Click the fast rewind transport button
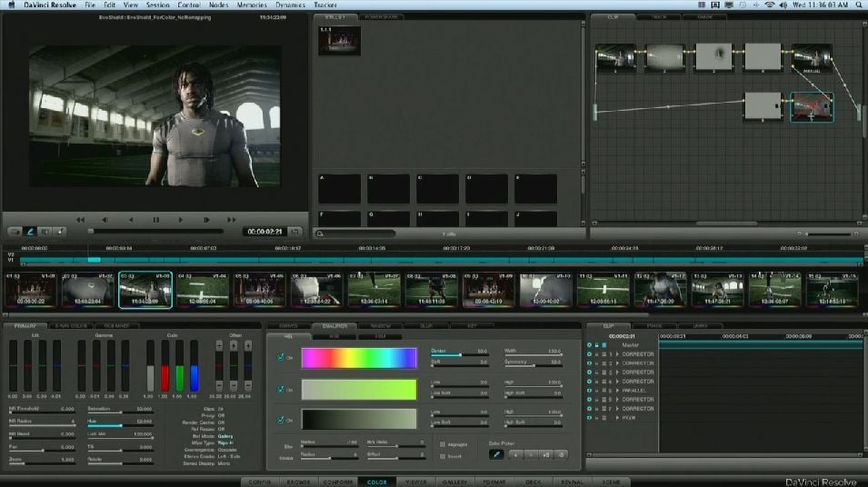The image size is (868, 487). (80, 220)
